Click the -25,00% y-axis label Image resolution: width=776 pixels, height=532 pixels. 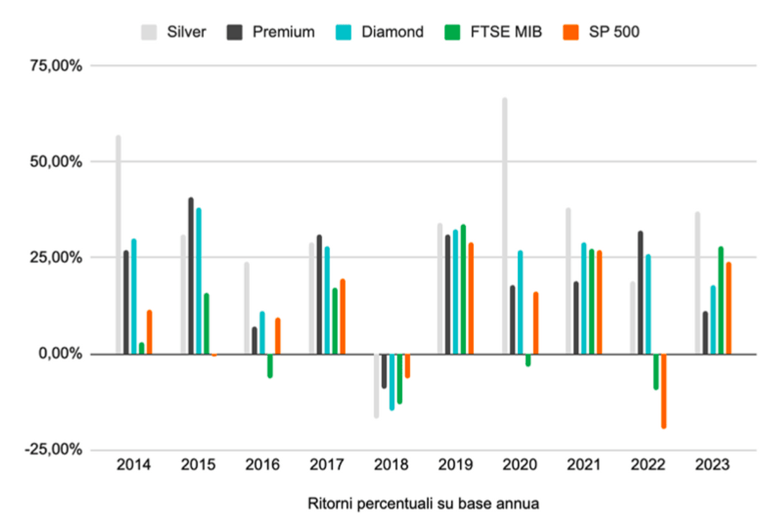[55, 450]
